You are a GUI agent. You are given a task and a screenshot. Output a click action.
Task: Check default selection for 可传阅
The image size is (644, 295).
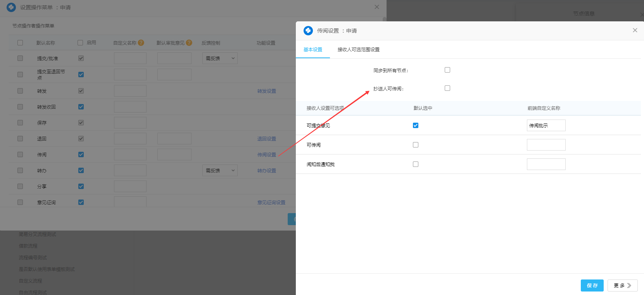[x=416, y=145]
